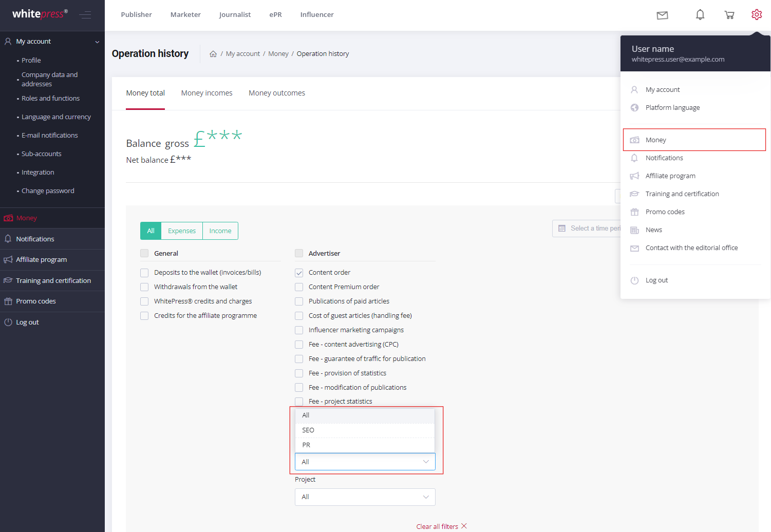Open the Project dropdown
This screenshot has height=532, width=771.
(365, 497)
